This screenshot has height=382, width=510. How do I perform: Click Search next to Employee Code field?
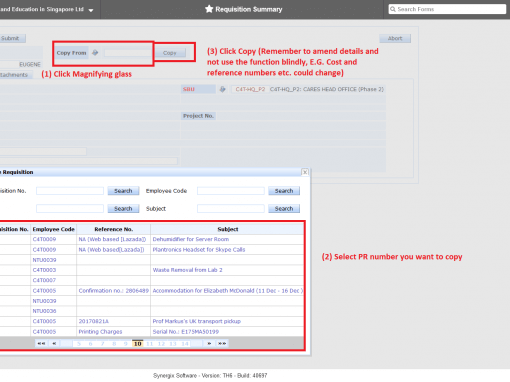[284, 191]
